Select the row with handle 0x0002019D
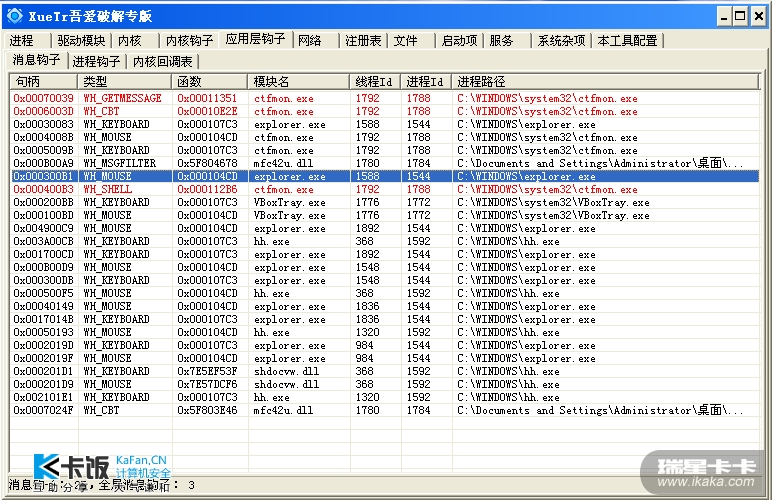Viewport: 772px width, 500px height. pos(384,345)
